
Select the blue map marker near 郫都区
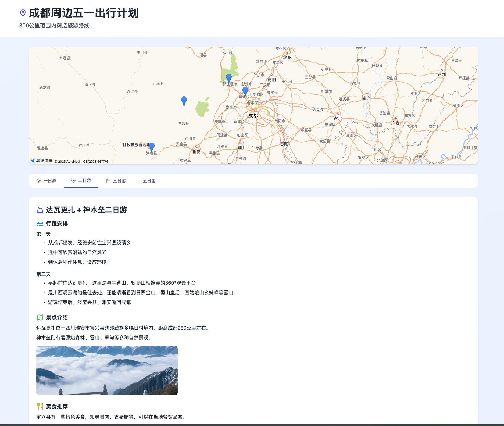[245, 91]
